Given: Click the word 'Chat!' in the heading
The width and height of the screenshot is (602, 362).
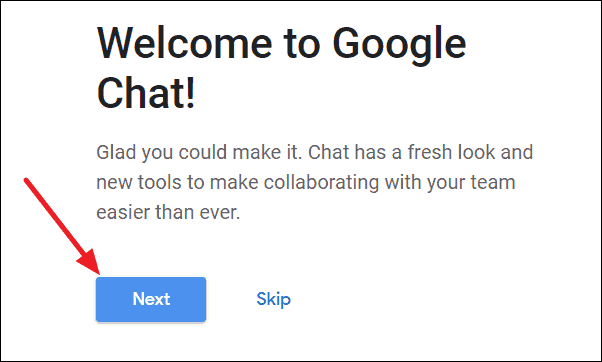Looking at the screenshot, I should (146, 93).
